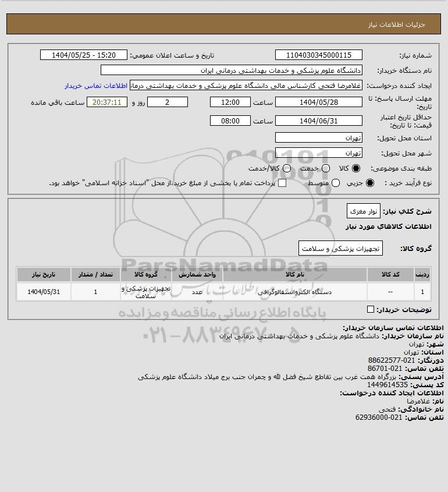Viewport: 448px width, 492px height.
Task: Open اطلاعات تماس خریدار link
Action: pyautogui.click(x=96, y=86)
